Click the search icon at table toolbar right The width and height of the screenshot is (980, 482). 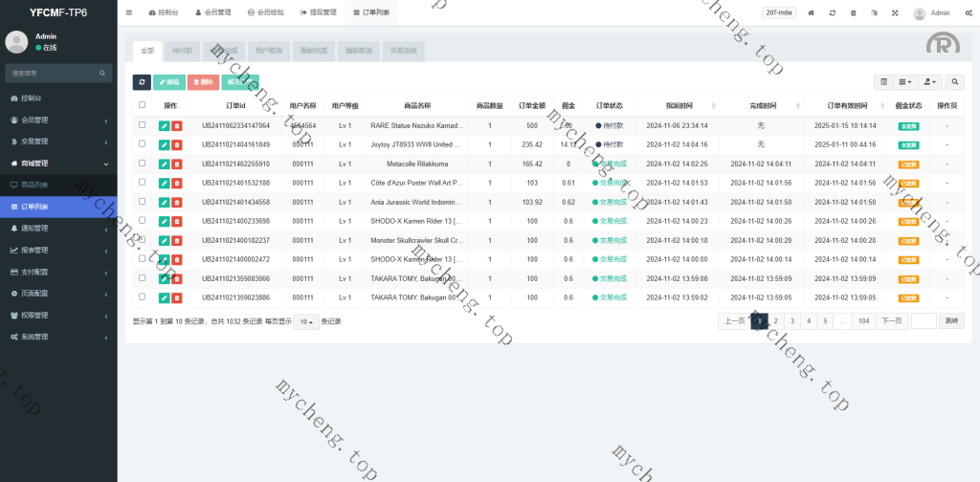pos(955,82)
